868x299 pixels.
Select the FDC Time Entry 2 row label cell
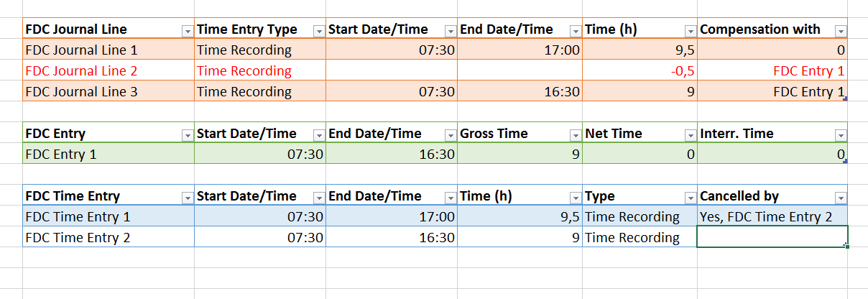(108, 237)
